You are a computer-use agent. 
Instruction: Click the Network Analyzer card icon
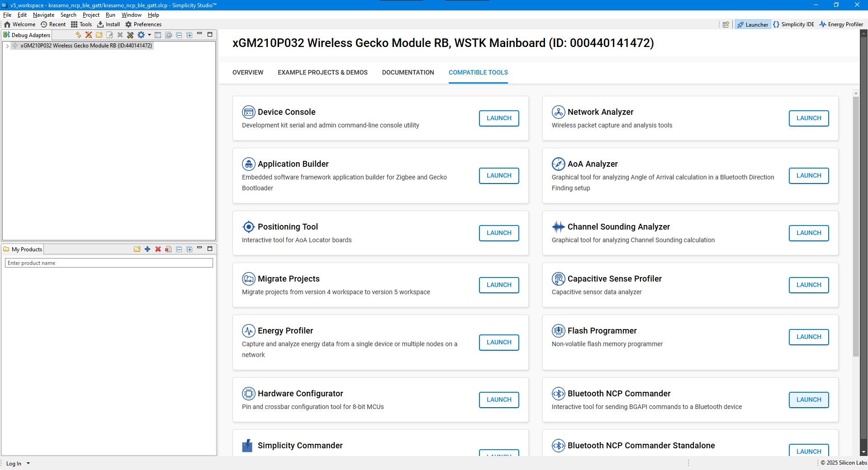click(559, 112)
